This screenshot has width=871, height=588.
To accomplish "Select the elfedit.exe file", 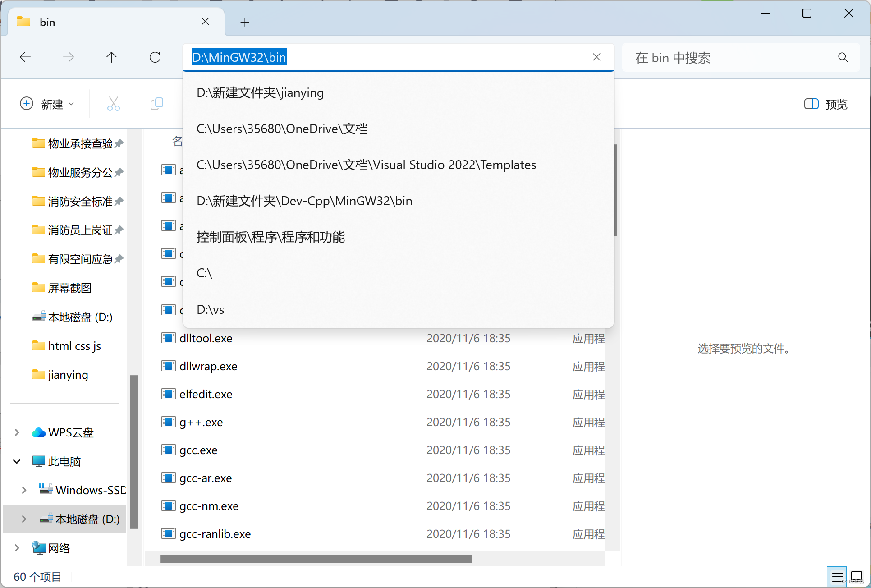I will click(206, 394).
